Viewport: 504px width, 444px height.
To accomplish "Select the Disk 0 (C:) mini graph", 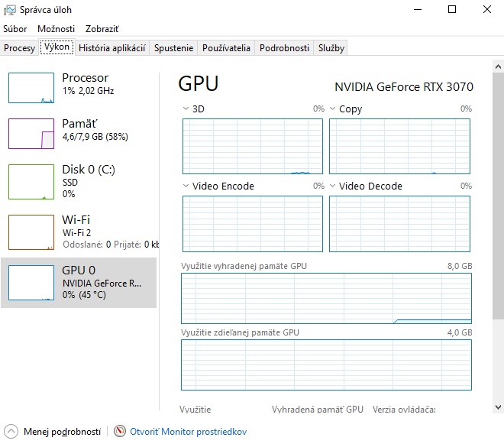I will (31, 182).
